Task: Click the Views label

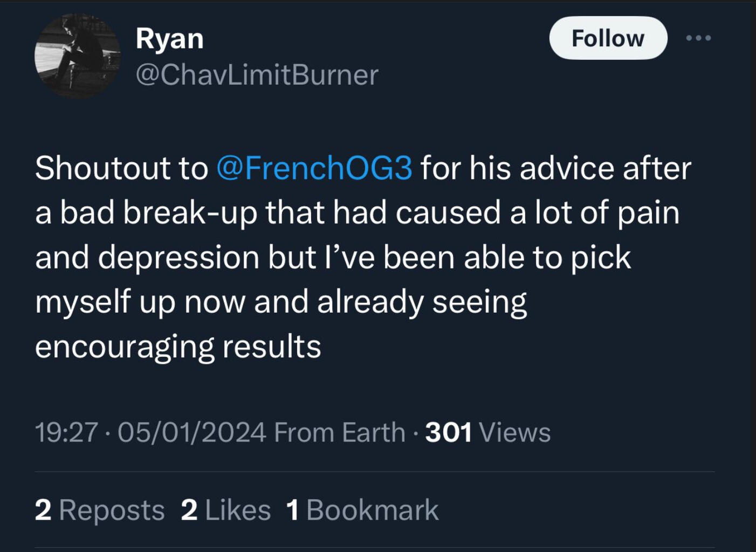Action: 514,432
